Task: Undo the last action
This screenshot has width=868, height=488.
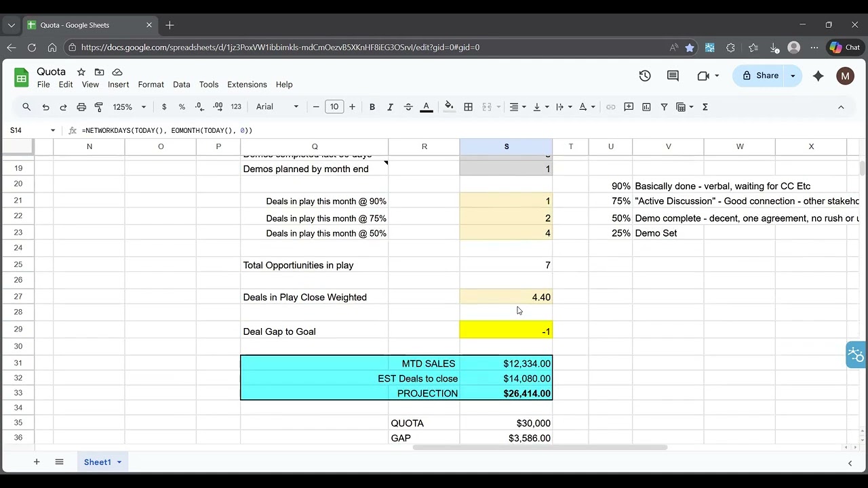Action: (45, 107)
